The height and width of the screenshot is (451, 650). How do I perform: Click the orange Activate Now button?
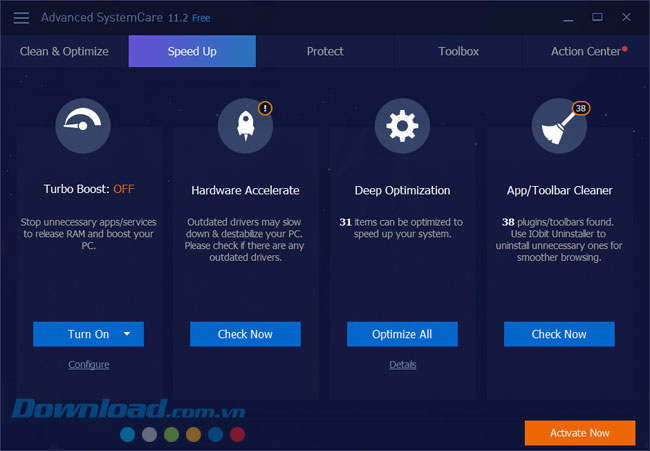(x=580, y=433)
